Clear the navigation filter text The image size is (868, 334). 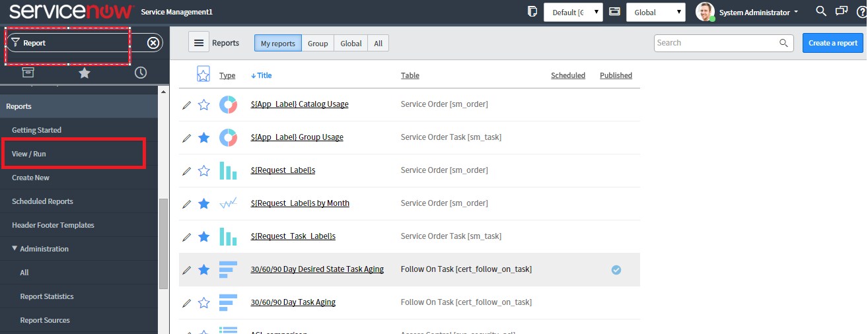point(153,43)
